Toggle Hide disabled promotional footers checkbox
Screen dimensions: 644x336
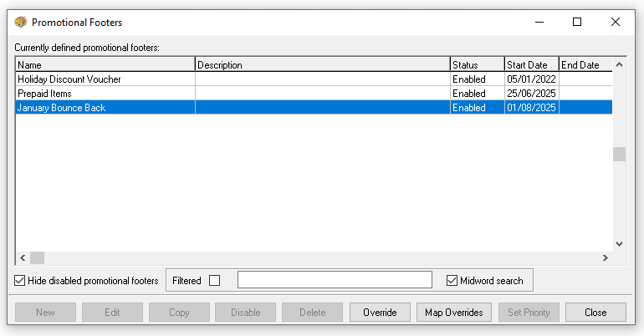tap(21, 281)
